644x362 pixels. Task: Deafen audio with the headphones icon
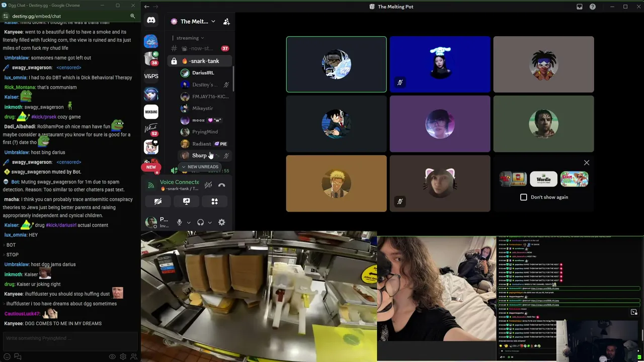200,222
